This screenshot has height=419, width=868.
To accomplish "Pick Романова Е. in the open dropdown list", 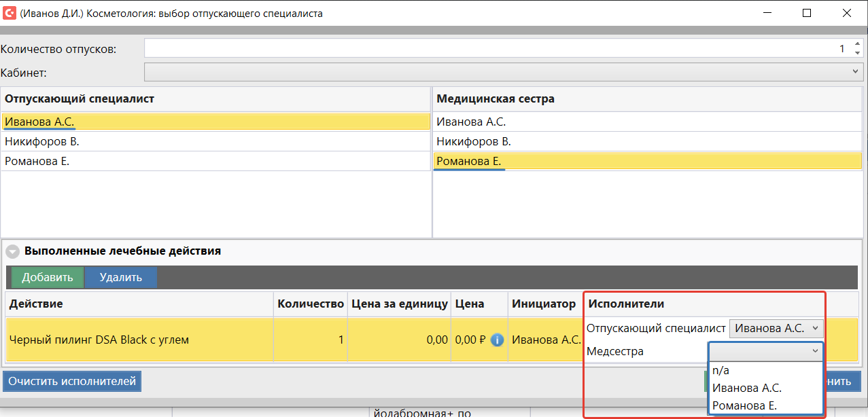I will [744, 405].
